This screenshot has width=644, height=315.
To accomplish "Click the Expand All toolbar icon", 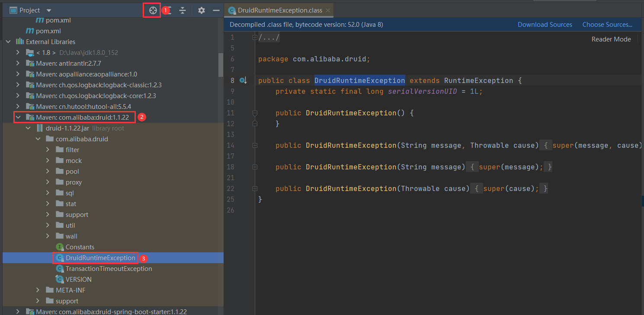I will [x=168, y=10].
